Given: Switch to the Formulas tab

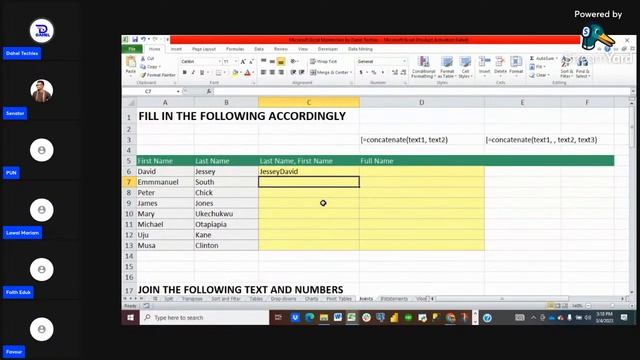Looking at the screenshot, I should [235, 49].
